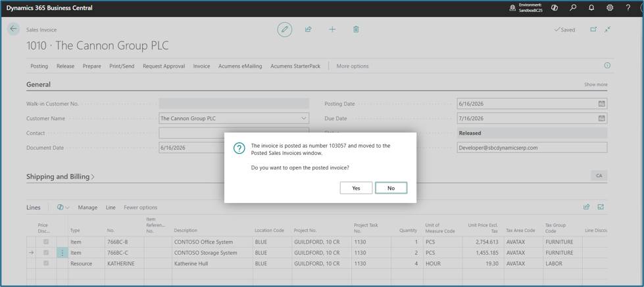Click Show more in General
Viewport: 644px width, 287px height.
[596, 85]
